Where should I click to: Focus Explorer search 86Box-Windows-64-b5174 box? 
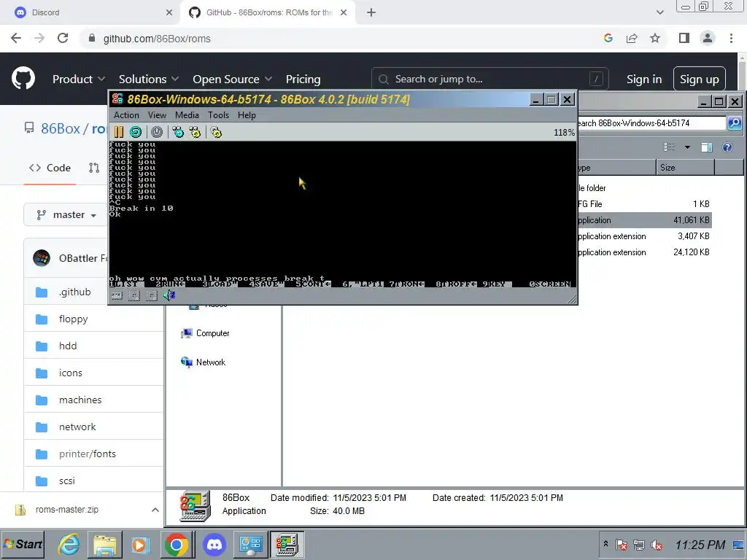click(x=650, y=122)
